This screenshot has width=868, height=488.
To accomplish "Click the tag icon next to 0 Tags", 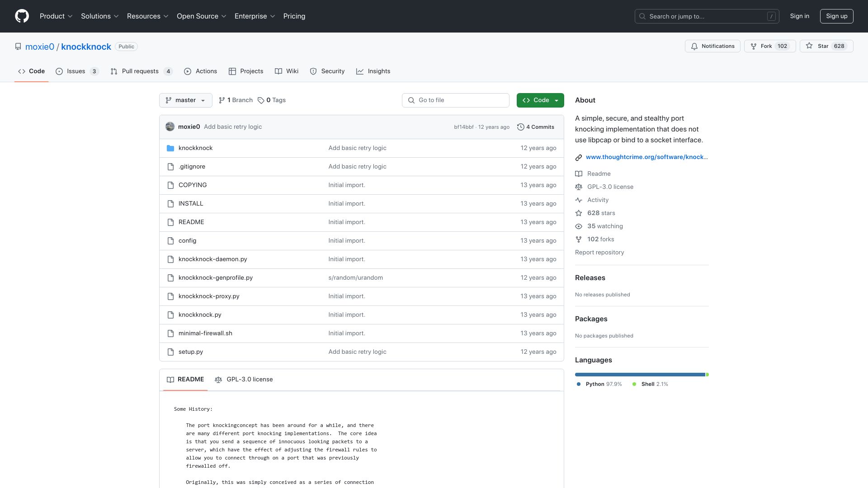I will pos(261,100).
